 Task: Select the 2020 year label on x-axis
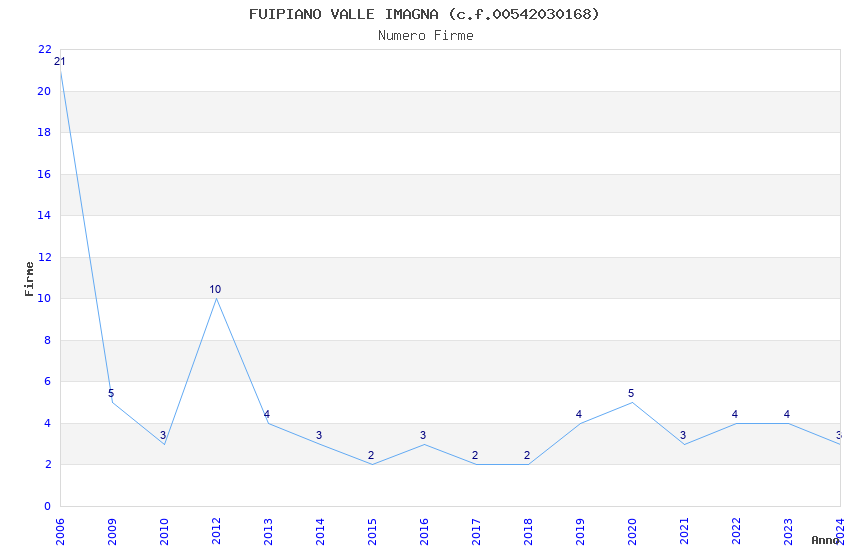(x=633, y=532)
